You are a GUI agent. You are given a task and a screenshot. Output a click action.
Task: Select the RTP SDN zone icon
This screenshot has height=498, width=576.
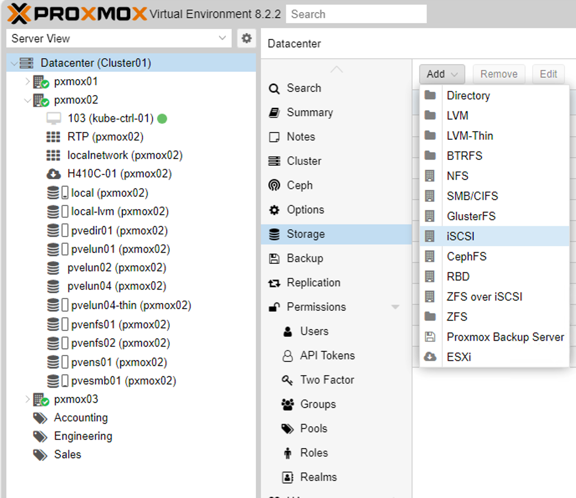(x=53, y=137)
